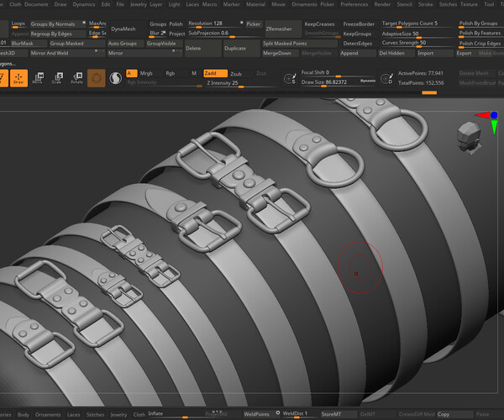Screen dimensions: 504x420
Task: Click the WeldPoints button
Action: (260, 414)
